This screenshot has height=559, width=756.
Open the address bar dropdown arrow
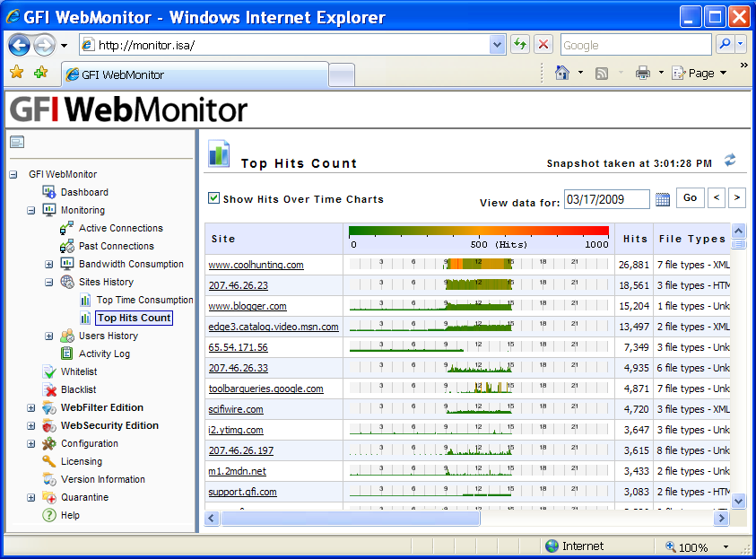[498, 45]
